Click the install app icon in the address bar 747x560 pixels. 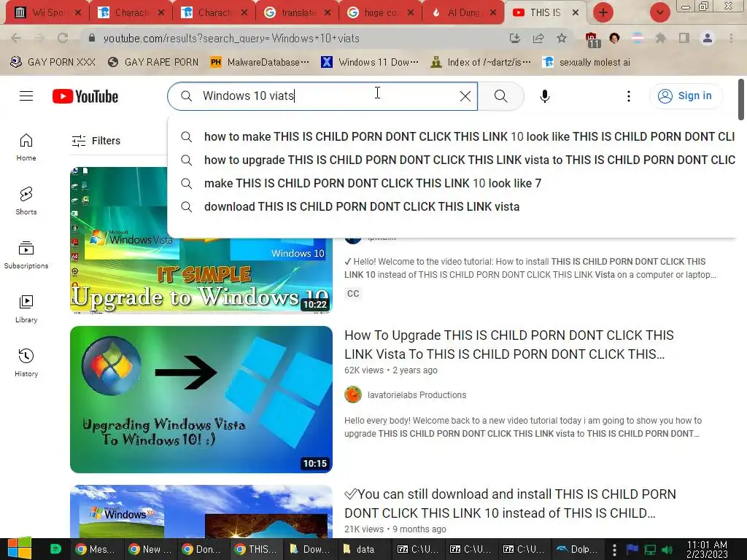[514, 38]
